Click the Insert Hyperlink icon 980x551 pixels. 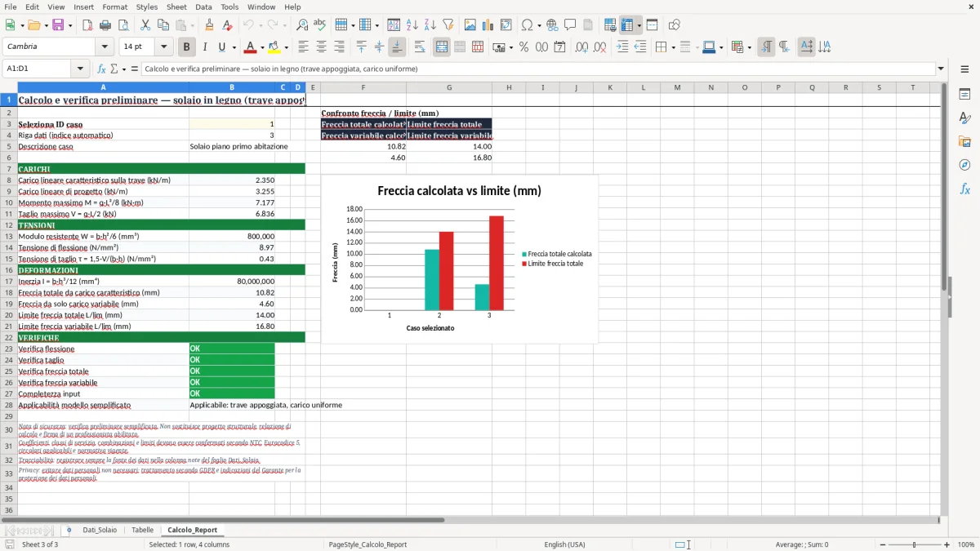(552, 25)
